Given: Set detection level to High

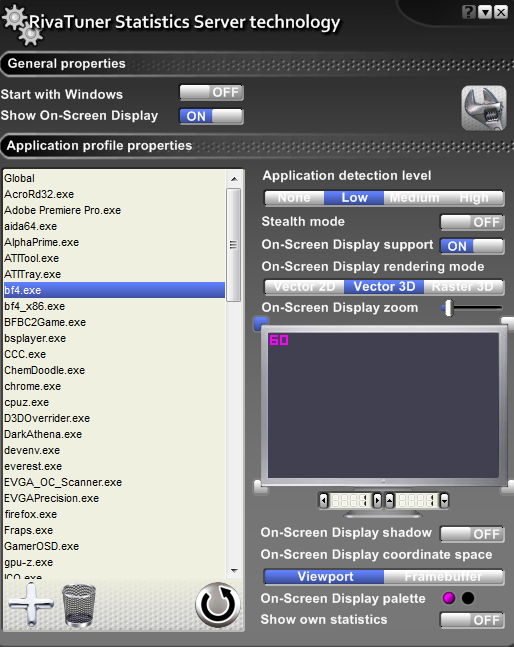Looking at the screenshot, I should pos(474,198).
